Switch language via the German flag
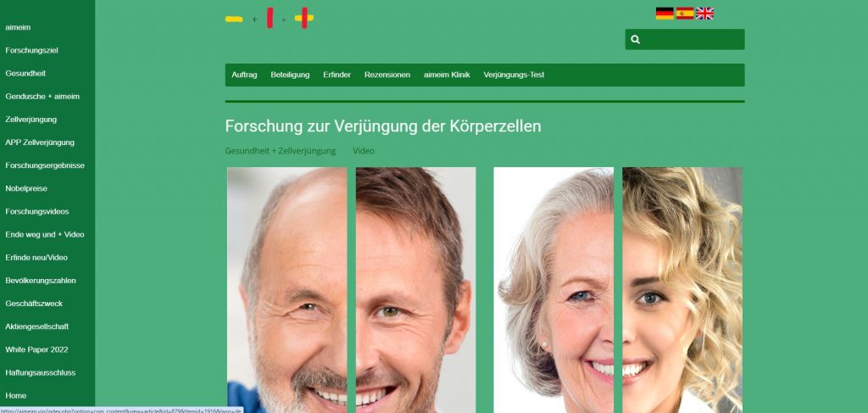Viewport: 868px width, 413px height. tap(665, 14)
